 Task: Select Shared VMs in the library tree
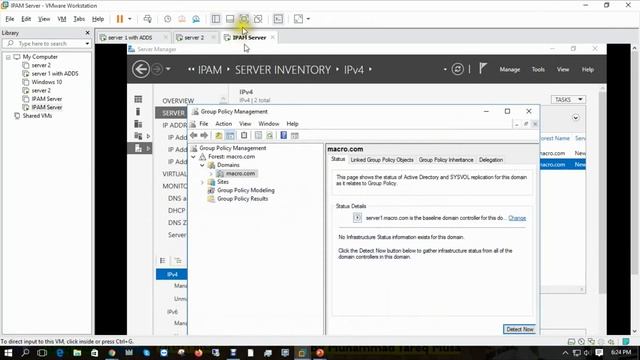coord(37,116)
